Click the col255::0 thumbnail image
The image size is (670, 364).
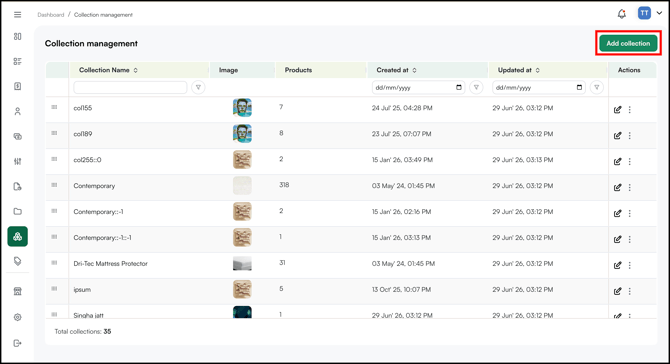pyautogui.click(x=242, y=160)
